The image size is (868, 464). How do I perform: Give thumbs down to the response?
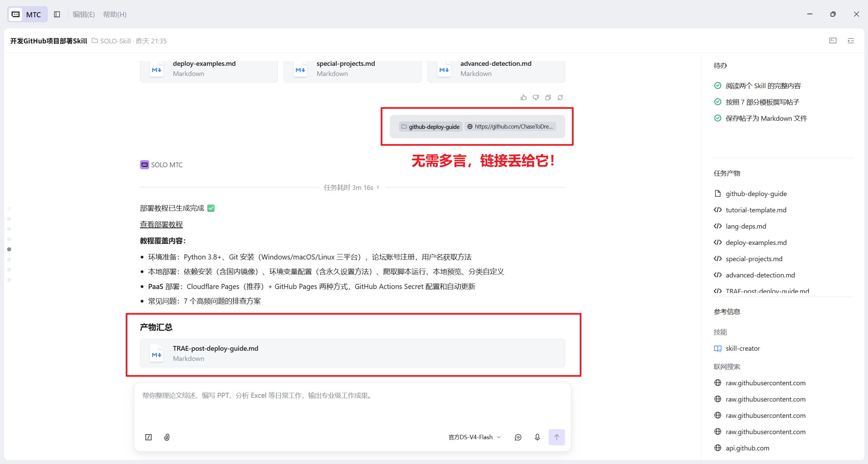[x=536, y=97]
